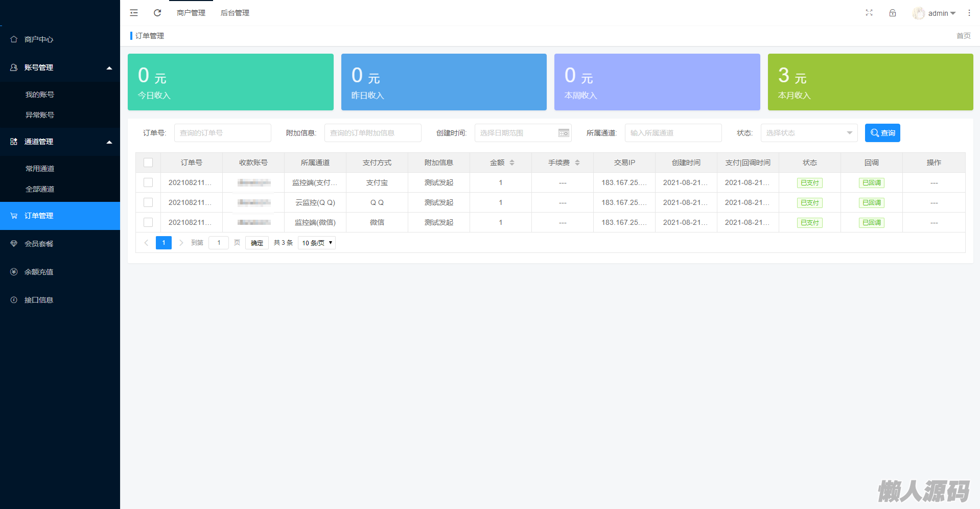Sort by amount using 金额 sort arrows
Screen dimensions: 980x509
pyautogui.click(x=512, y=163)
